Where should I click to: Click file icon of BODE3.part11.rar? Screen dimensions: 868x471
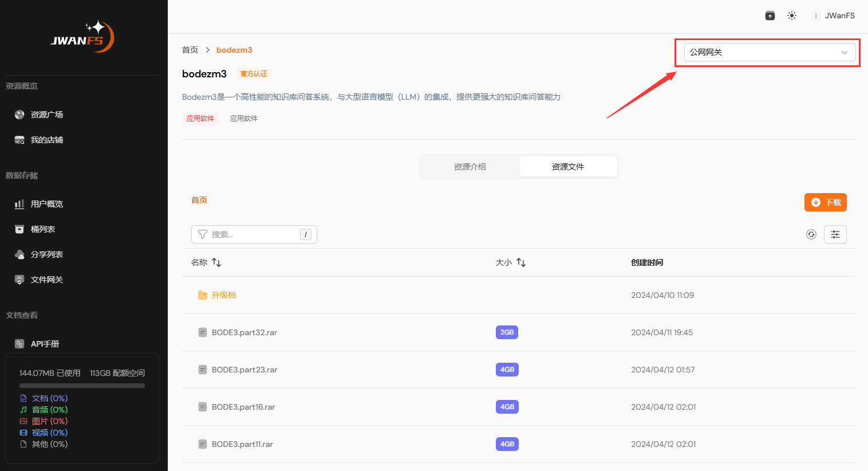point(202,444)
